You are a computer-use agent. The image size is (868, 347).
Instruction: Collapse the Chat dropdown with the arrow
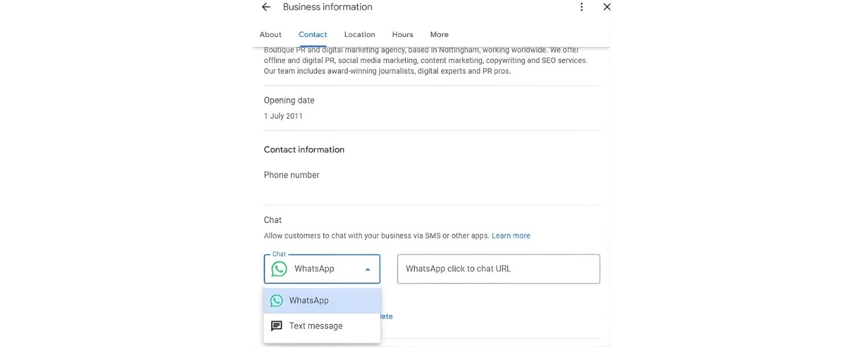coord(366,268)
